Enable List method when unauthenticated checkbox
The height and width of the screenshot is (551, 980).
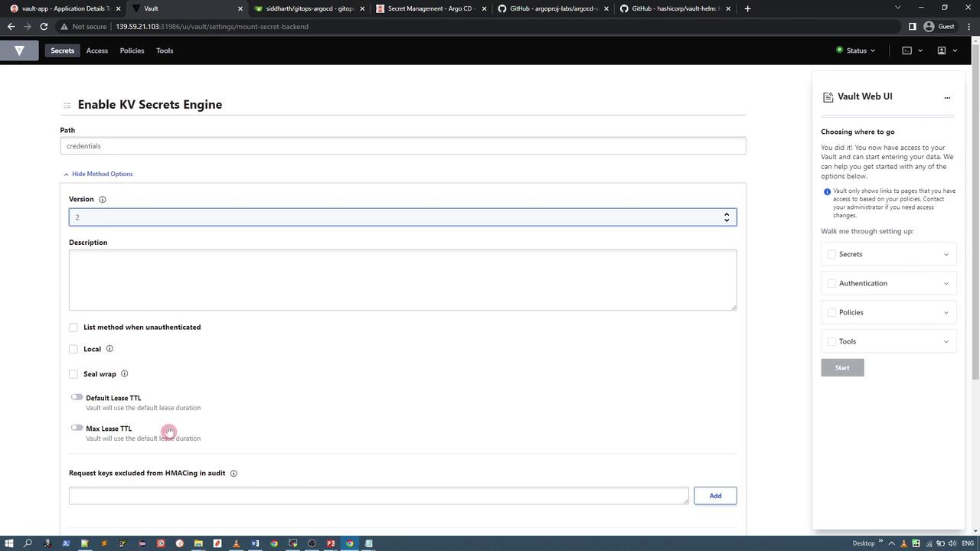click(x=73, y=328)
